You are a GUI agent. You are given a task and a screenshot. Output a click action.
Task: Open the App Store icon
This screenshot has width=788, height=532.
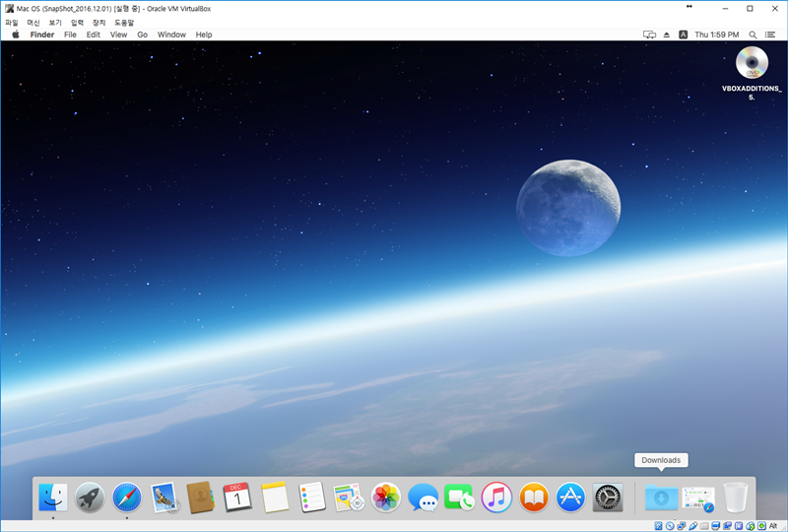(571, 498)
